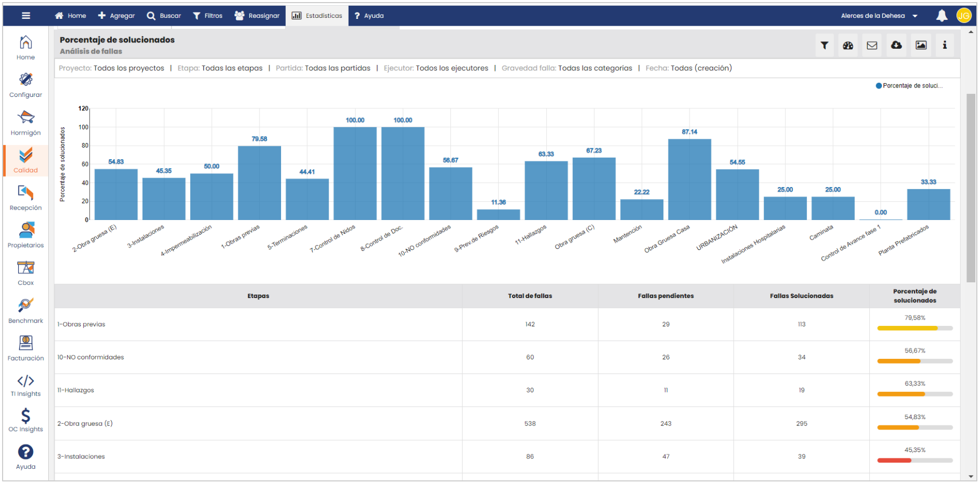
Task: Open the JG user avatar menu
Action: pos(964,16)
